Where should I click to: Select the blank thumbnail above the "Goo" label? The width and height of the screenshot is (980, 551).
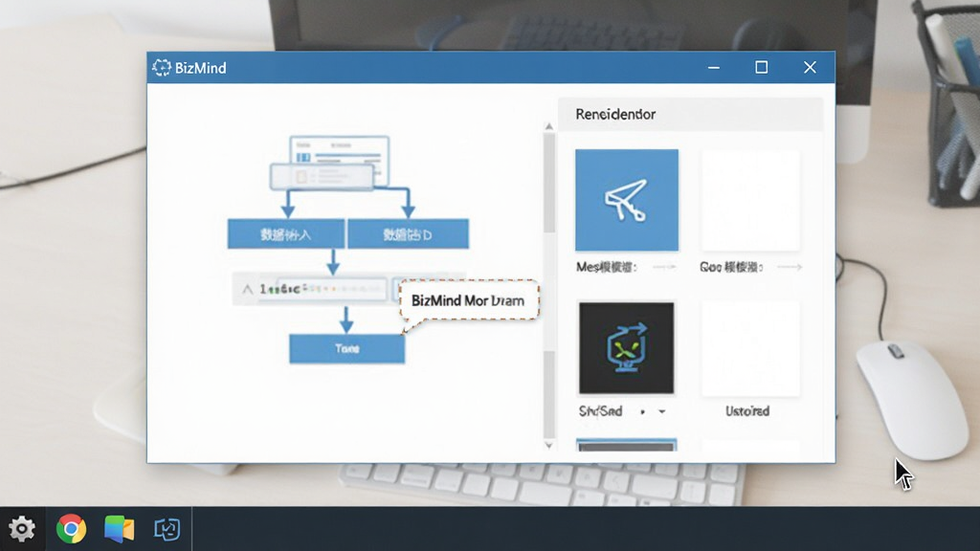750,200
